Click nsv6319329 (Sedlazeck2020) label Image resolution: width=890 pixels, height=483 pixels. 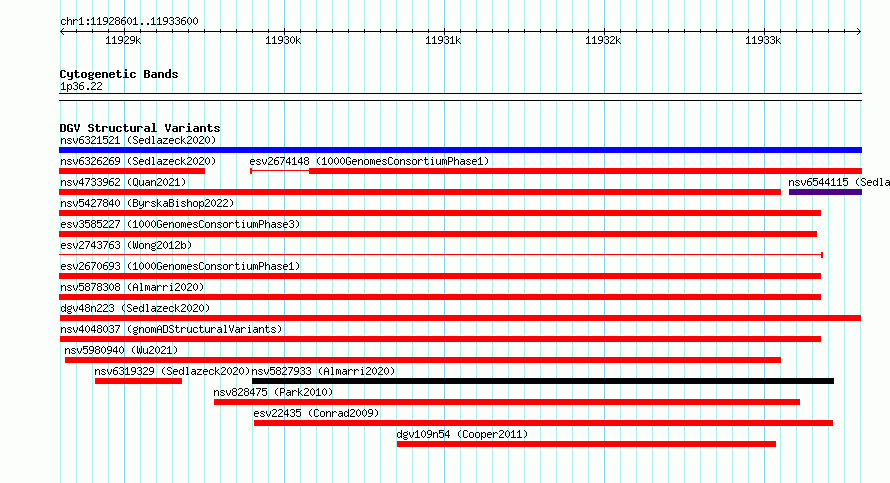(x=172, y=371)
